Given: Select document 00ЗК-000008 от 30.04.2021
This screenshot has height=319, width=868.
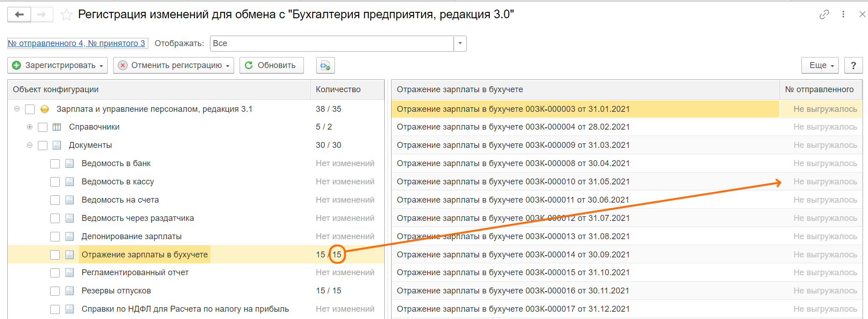Looking at the screenshot, I should click(x=586, y=163).
